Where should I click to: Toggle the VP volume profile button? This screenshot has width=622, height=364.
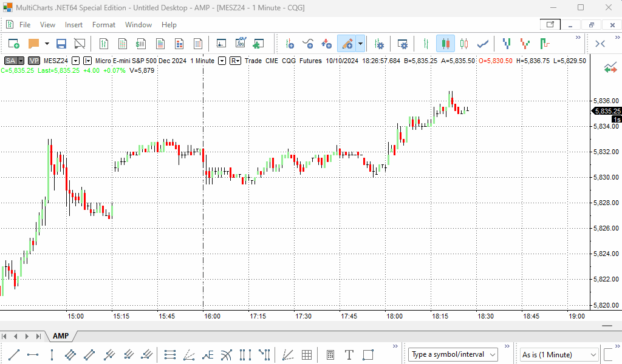click(34, 61)
